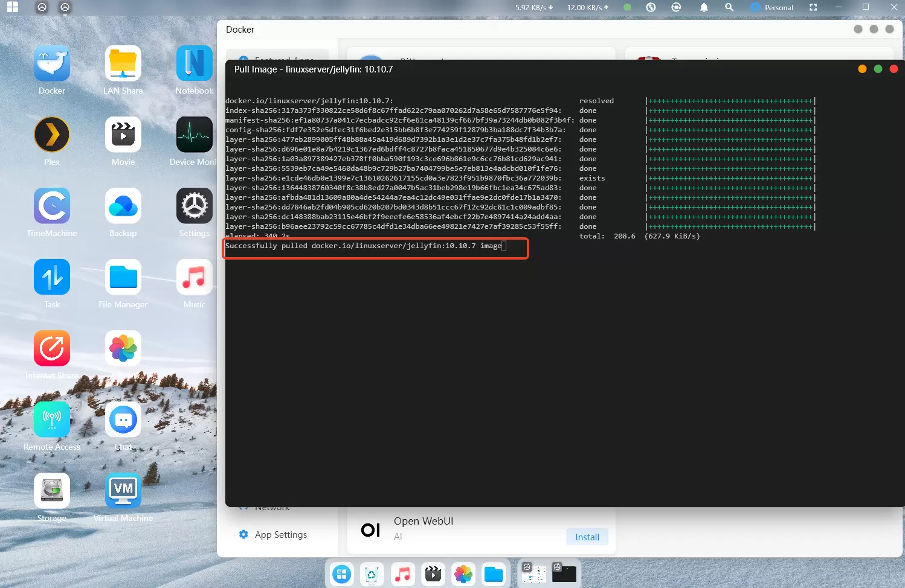Click the Pull Image dialog title bar

click(565, 69)
